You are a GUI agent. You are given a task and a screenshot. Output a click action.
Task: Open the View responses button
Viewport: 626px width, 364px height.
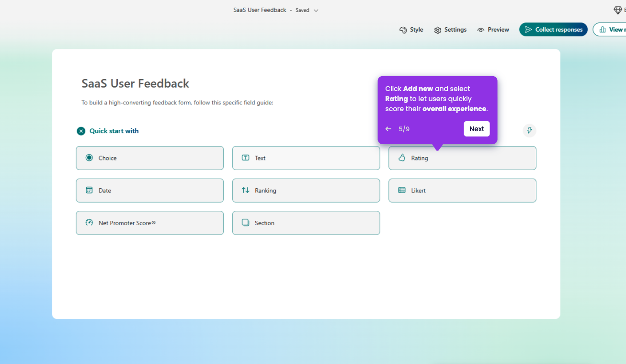coord(610,30)
